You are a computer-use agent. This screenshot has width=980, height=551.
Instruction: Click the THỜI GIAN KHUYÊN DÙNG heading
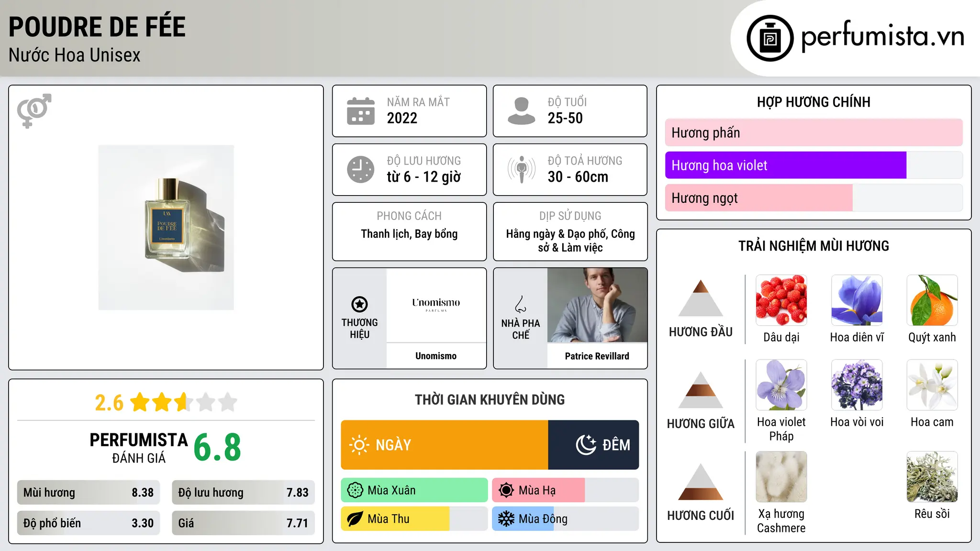coord(490,399)
